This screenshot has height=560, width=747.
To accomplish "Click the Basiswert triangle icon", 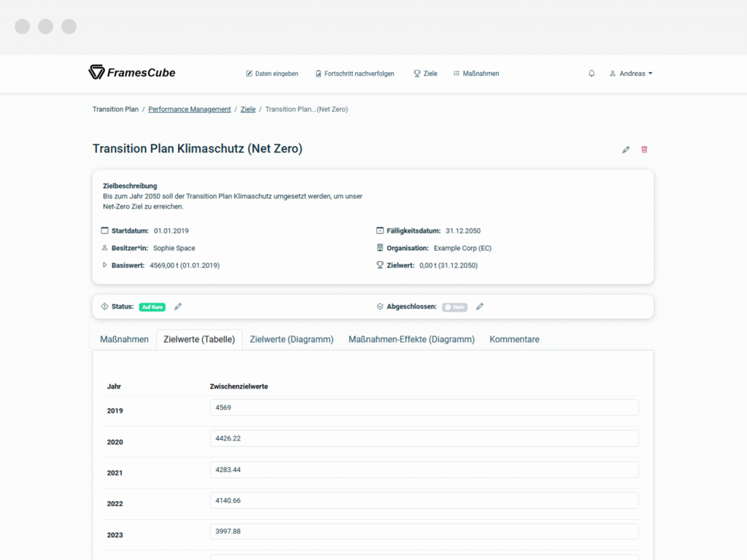I will (105, 265).
